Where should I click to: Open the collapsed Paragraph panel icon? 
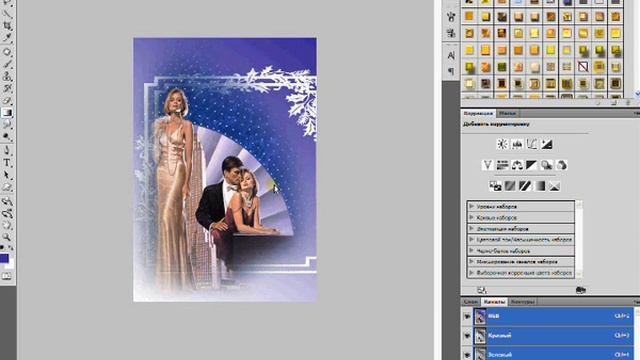point(451,71)
